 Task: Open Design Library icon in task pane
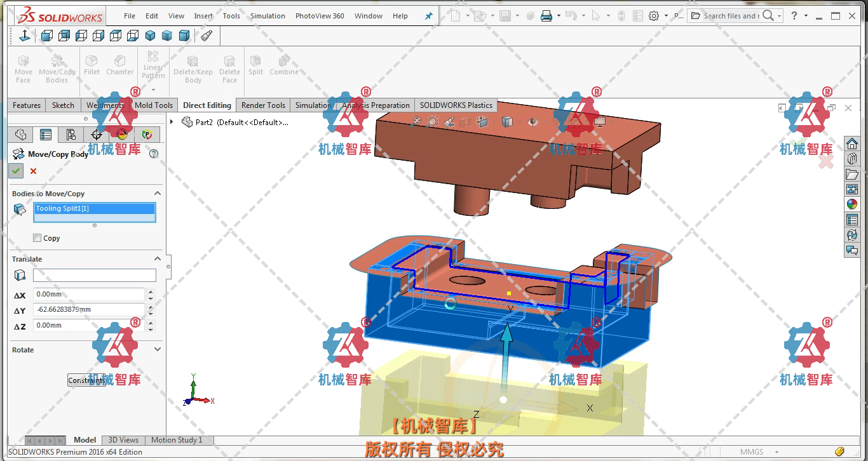click(x=852, y=159)
